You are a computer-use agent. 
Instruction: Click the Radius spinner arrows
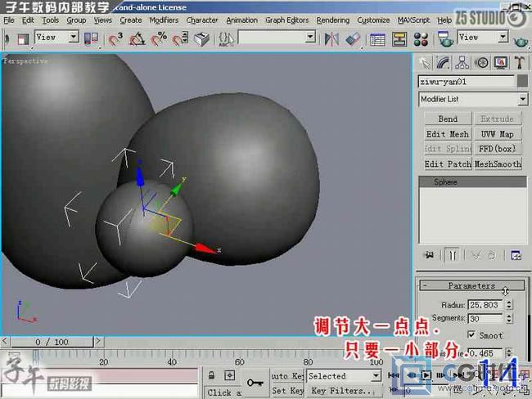coord(508,305)
